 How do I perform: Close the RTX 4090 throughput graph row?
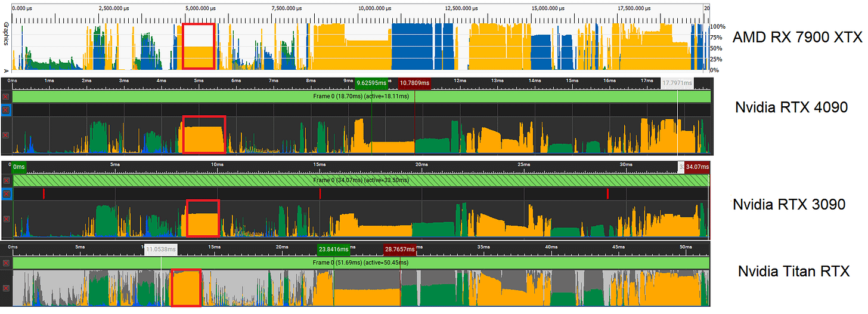pyautogui.click(x=6, y=136)
